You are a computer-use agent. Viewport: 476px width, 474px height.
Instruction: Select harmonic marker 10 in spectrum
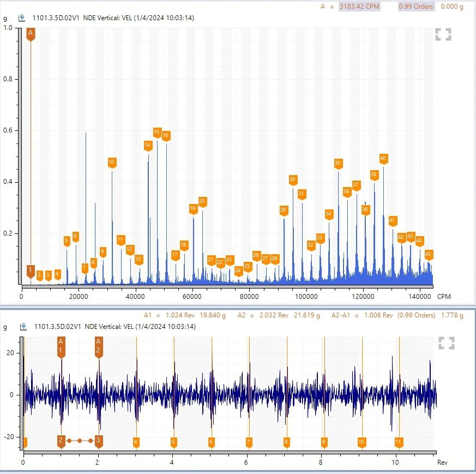112,163
